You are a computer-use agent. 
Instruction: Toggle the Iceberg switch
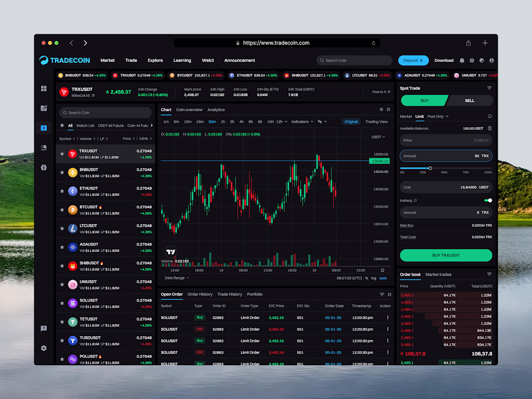(488, 201)
